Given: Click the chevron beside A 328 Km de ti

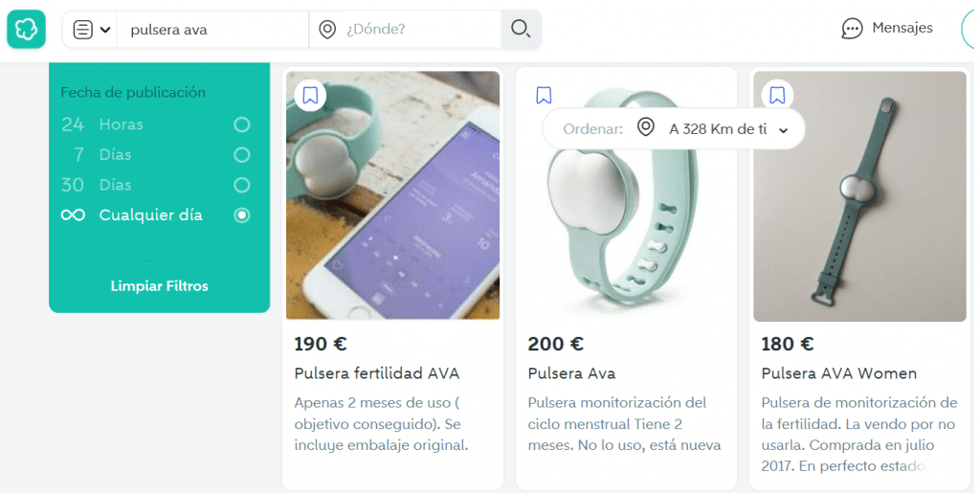Looking at the screenshot, I should point(783,130).
